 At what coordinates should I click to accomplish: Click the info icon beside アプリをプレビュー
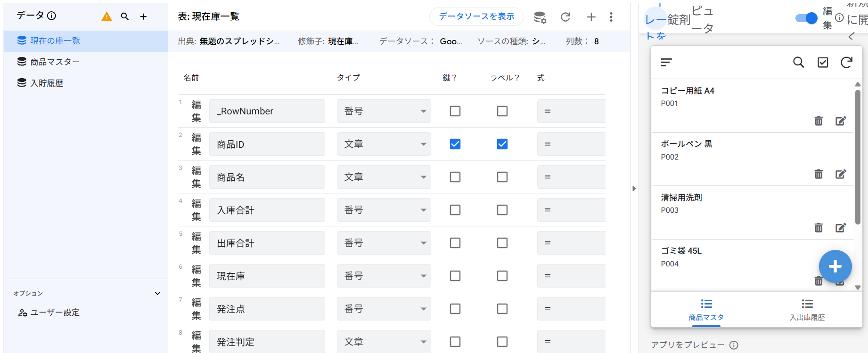point(734,345)
